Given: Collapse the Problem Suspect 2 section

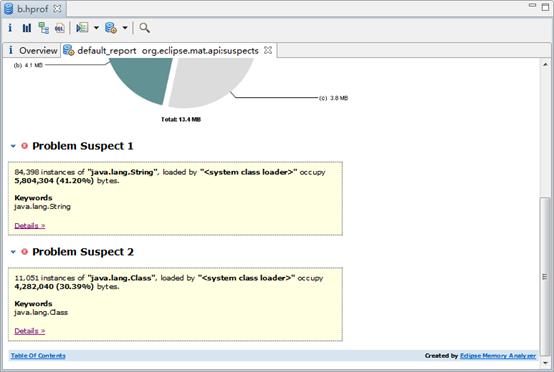Looking at the screenshot, I should coord(13,252).
